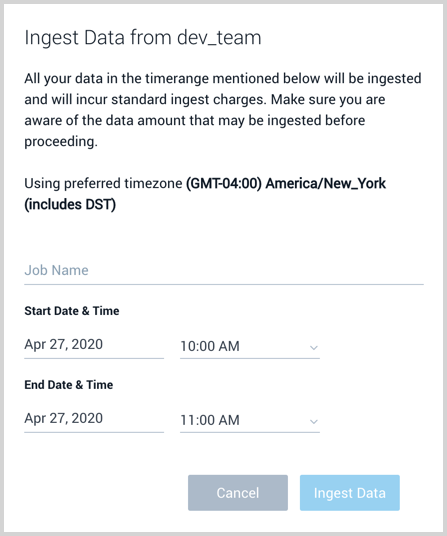Image resolution: width=447 pixels, height=536 pixels.
Task: Click the Using preferred timezone text
Action: coord(103,184)
